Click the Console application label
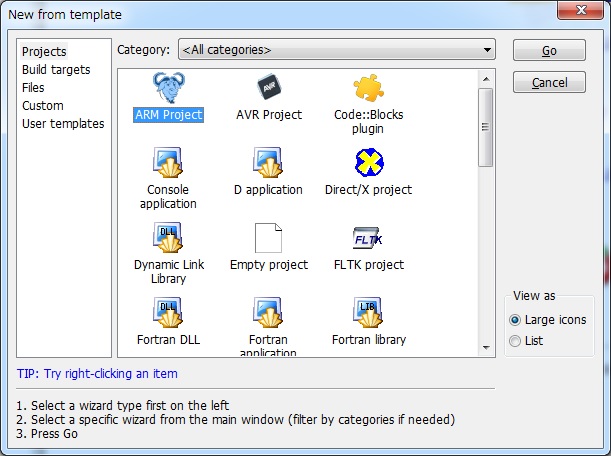Image resolution: width=611 pixels, height=456 pixels. (x=168, y=196)
